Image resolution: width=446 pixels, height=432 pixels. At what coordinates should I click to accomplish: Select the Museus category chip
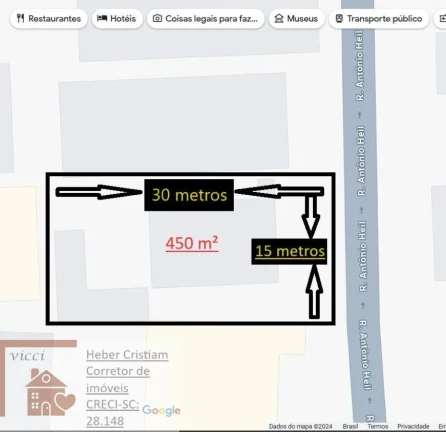click(297, 19)
